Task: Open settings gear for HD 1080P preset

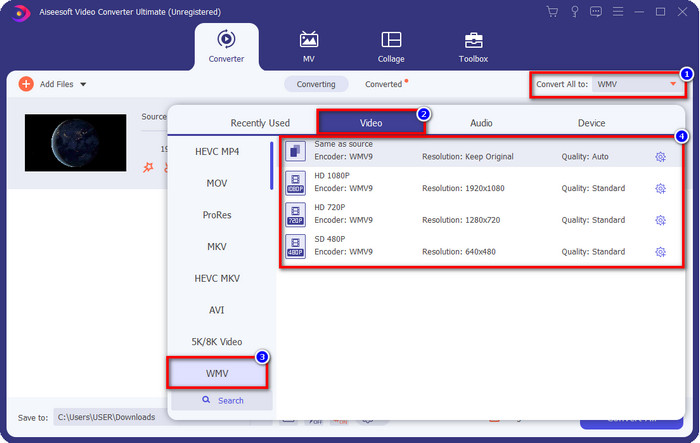Action: point(660,188)
